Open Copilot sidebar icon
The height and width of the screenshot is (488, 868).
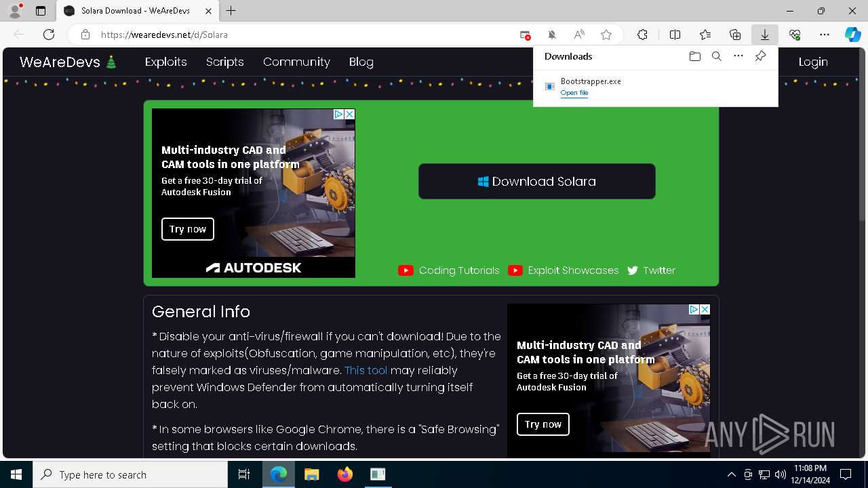click(852, 35)
